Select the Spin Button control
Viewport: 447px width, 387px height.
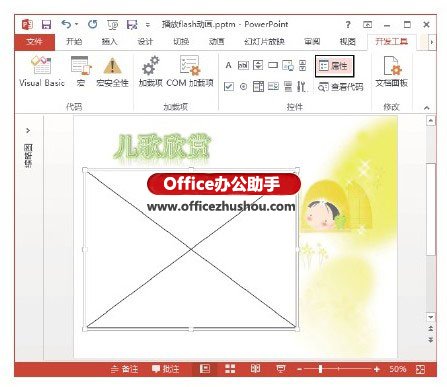pyautogui.click(x=258, y=65)
